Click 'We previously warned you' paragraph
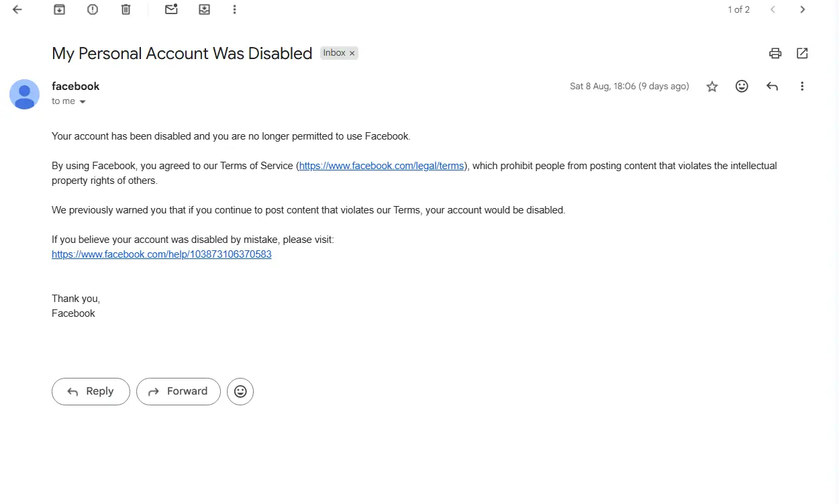The height and width of the screenshot is (504, 839). 309,210
